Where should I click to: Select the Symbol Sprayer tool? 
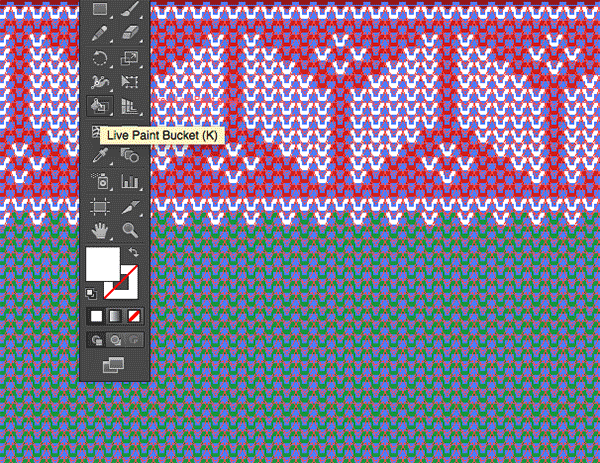100,181
